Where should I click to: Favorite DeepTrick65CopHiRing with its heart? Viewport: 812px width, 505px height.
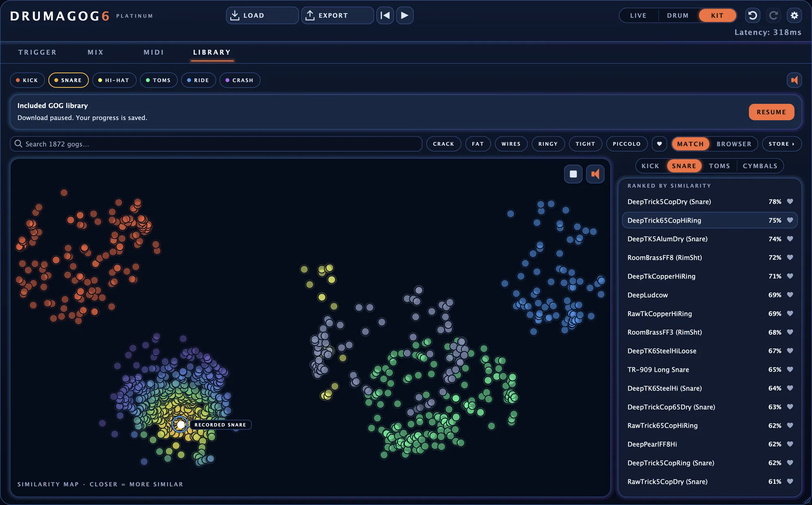(790, 220)
